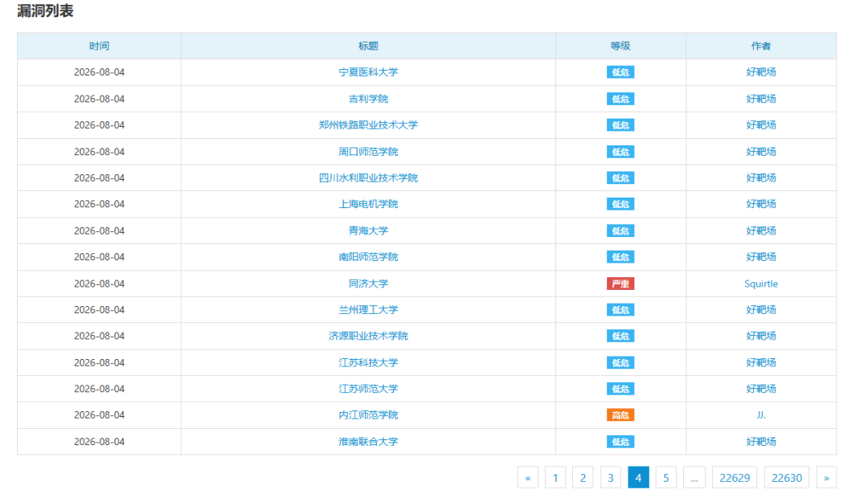Image resolution: width=868 pixels, height=498 pixels.
Task: Open the 郑州铁路职业技术大学 entry
Action: pyautogui.click(x=368, y=125)
